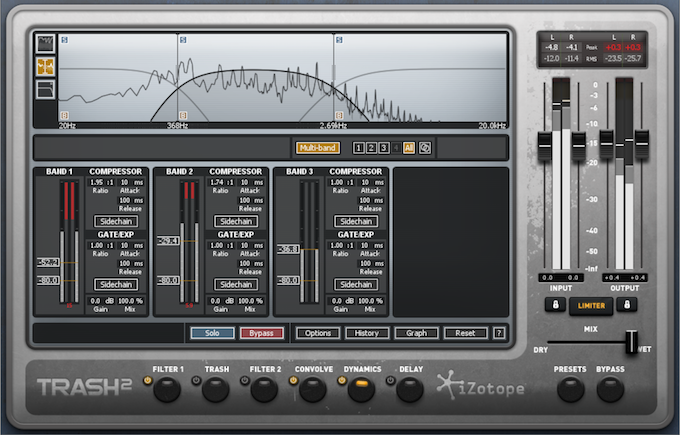Open help with the question mark button

click(x=499, y=333)
